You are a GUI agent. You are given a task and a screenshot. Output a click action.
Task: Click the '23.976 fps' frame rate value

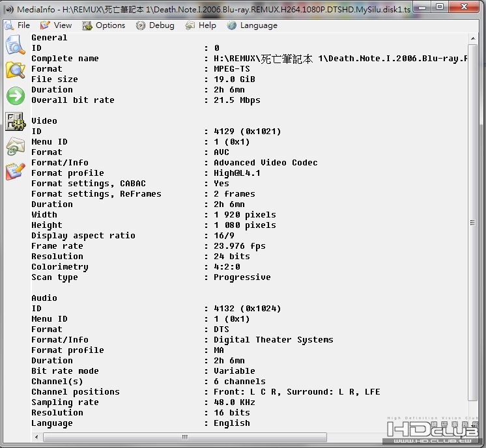(240, 246)
